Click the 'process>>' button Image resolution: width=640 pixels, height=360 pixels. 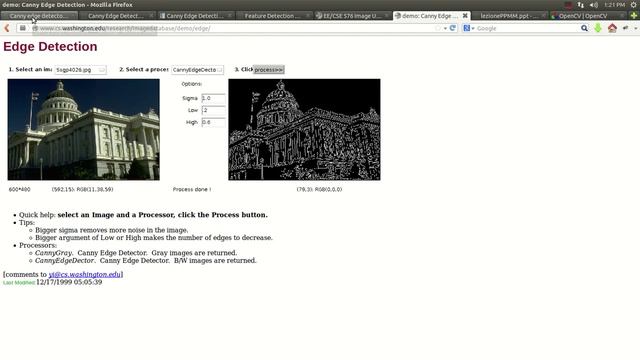click(x=269, y=70)
